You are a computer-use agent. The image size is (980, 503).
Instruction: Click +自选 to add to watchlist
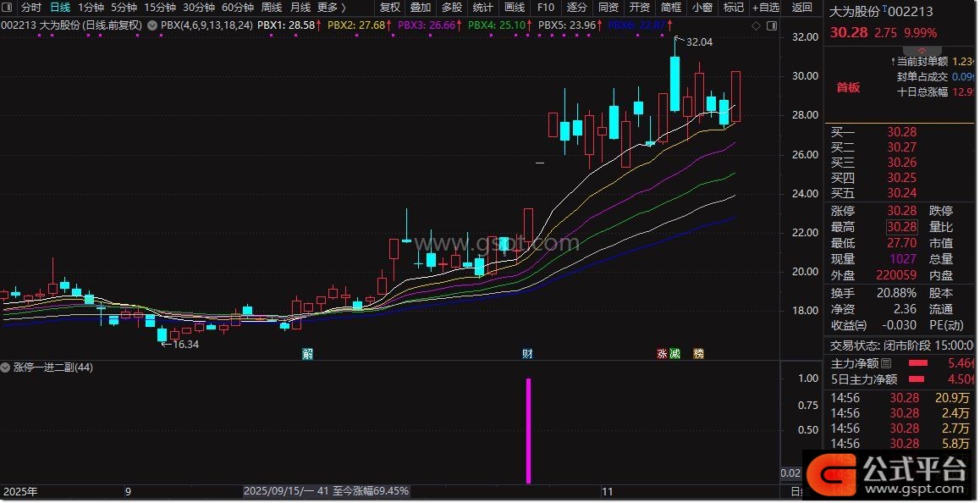coord(765,8)
